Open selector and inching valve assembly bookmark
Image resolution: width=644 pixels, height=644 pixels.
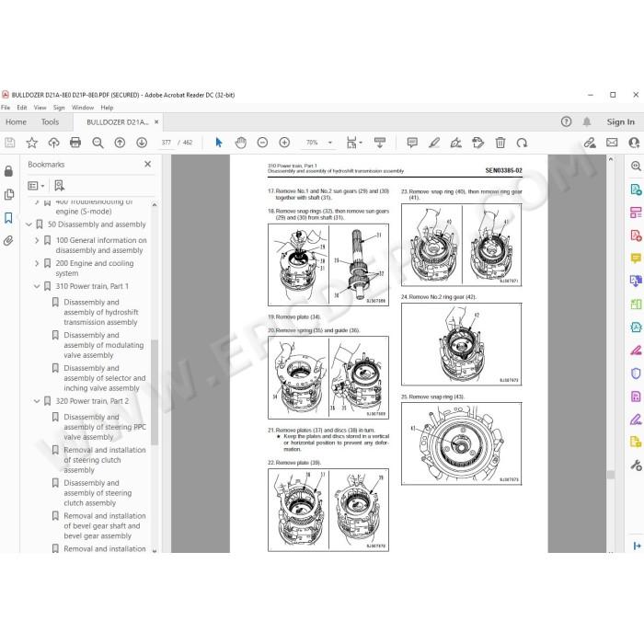point(104,378)
